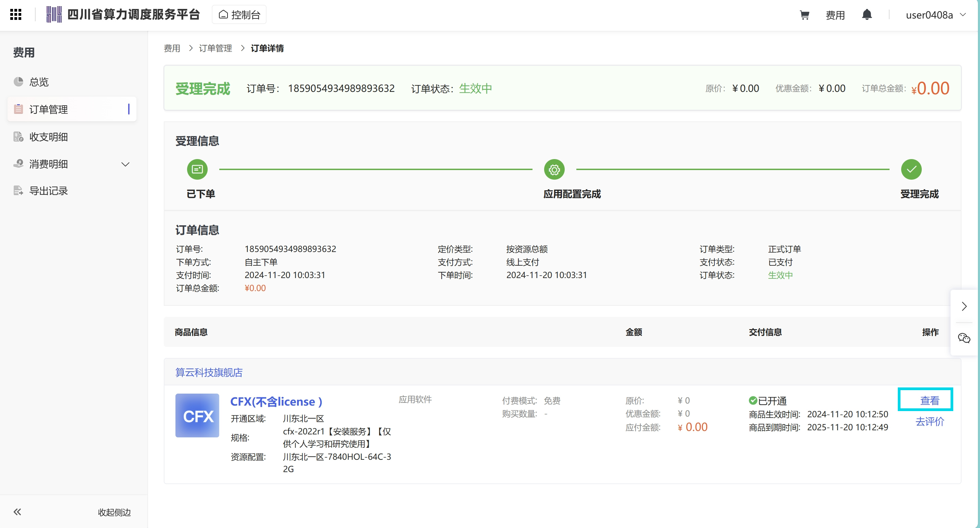
Task: Expand the user0408a account dropdown
Action: (x=936, y=15)
